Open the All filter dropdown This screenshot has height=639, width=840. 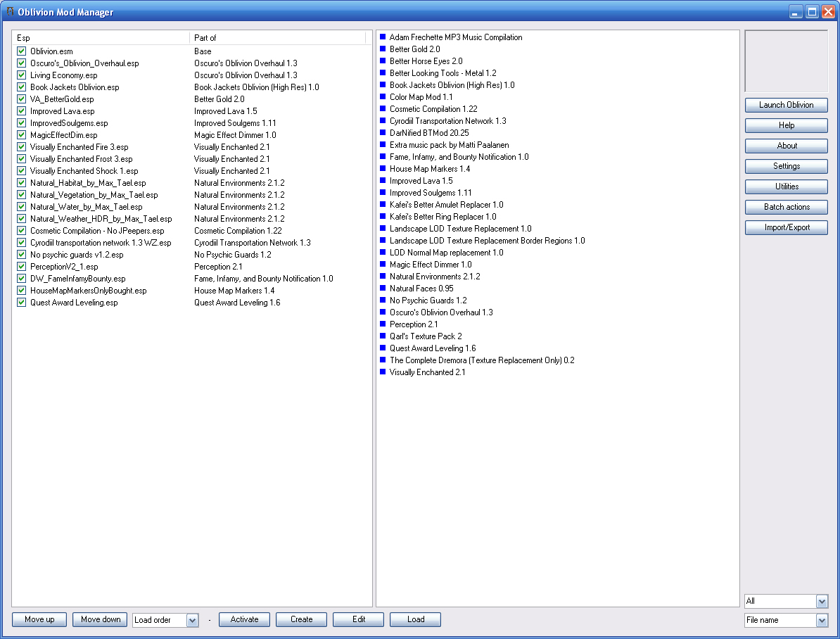pos(822,602)
